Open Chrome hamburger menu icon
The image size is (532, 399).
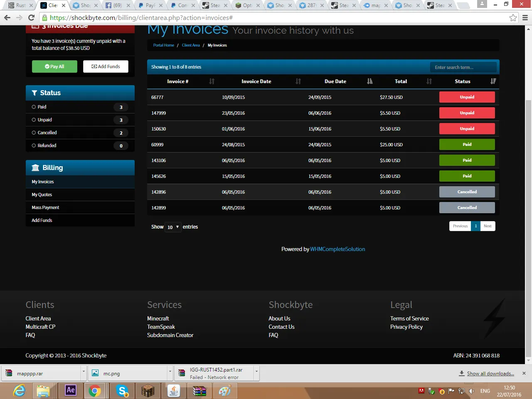(525, 18)
